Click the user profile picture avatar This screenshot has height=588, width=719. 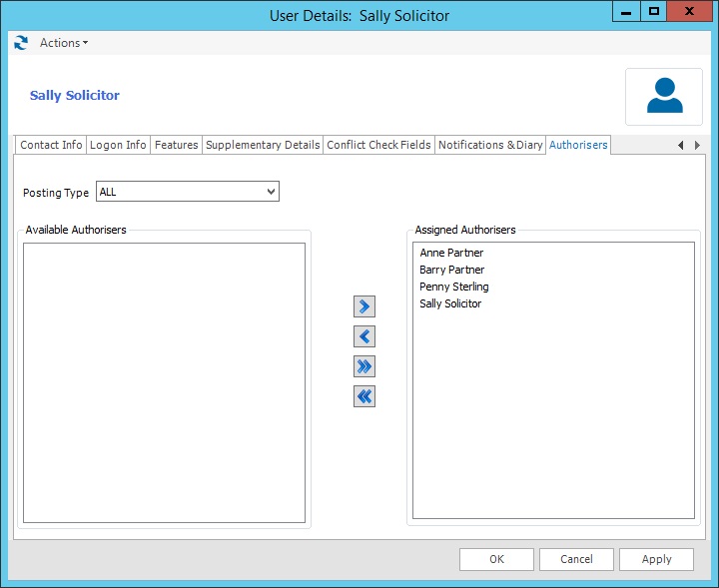click(664, 96)
